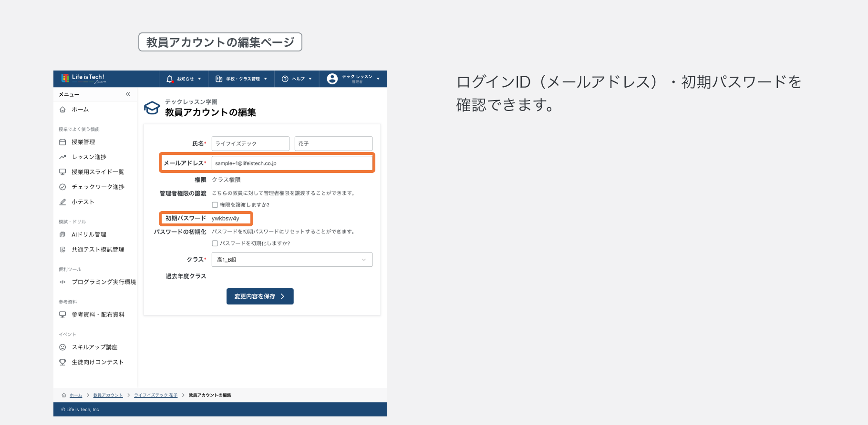Click the Life is Tech! logo
The width and height of the screenshot is (868, 425).
83,79
